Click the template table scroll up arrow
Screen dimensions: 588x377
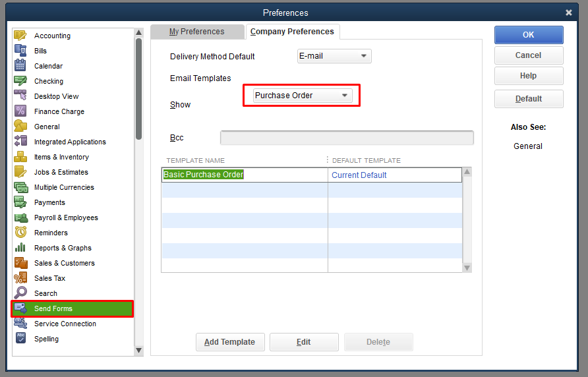coord(467,172)
